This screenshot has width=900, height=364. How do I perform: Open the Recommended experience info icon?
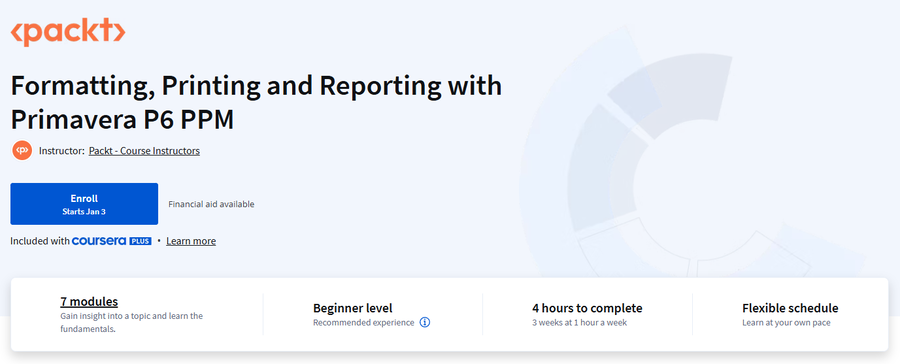pos(425,323)
